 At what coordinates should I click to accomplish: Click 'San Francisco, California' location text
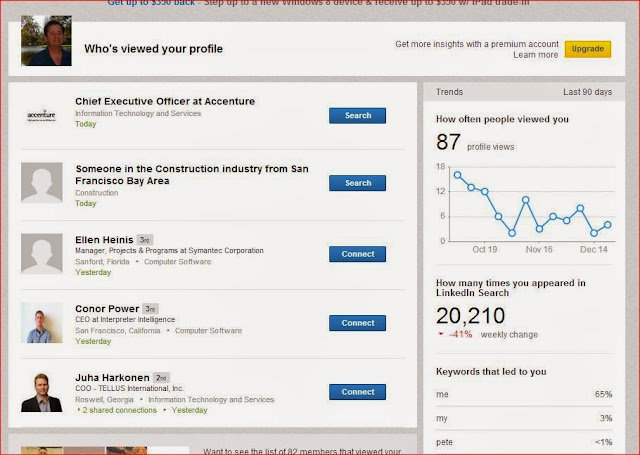[118, 331]
